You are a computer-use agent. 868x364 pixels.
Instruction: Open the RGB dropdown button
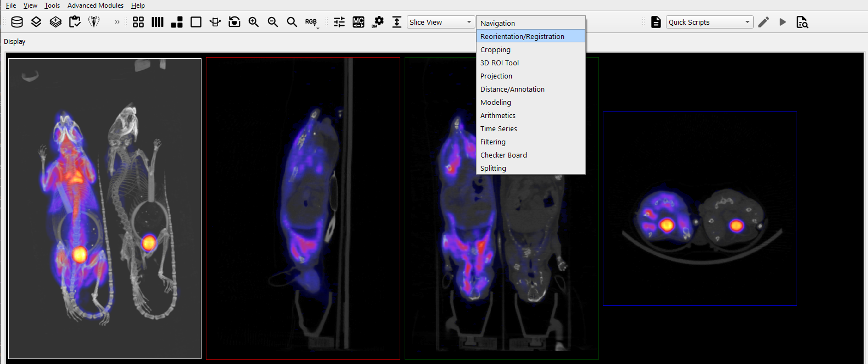pos(311,23)
